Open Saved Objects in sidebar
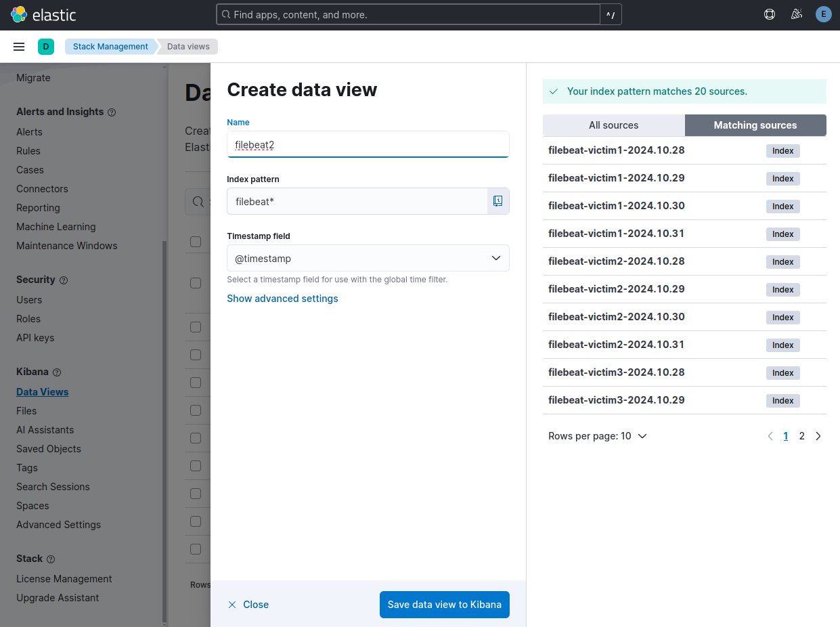The image size is (840, 627). (x=49, y=449)
